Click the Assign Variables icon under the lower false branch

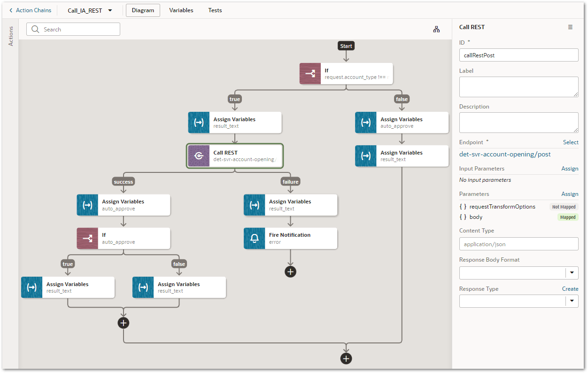(x=143, y=288)
